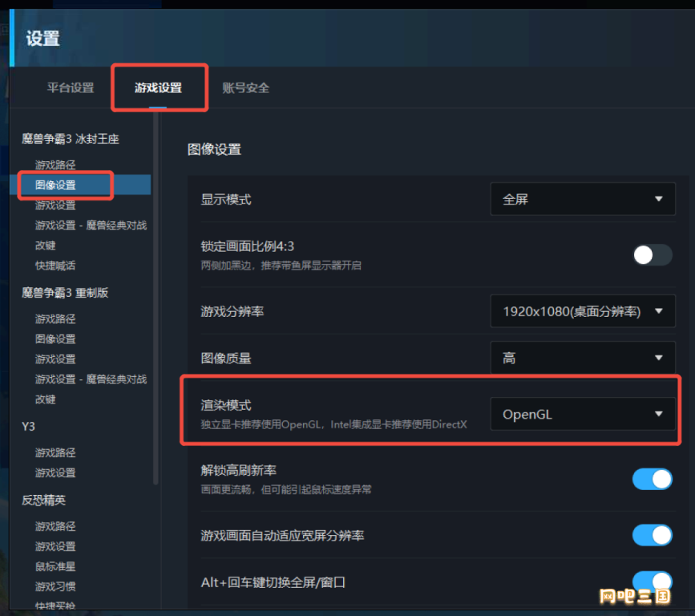The width and height of the screenshot is (695, 616).
Task: Switch to the 游戏设置 tab
Action: coord(158,87)
